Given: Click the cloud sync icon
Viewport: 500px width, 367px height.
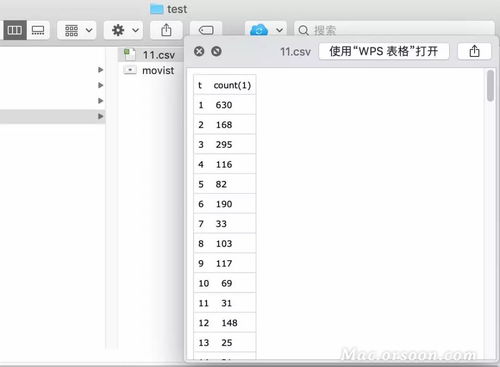Looking at the screenshot, I should pos(259,30).
